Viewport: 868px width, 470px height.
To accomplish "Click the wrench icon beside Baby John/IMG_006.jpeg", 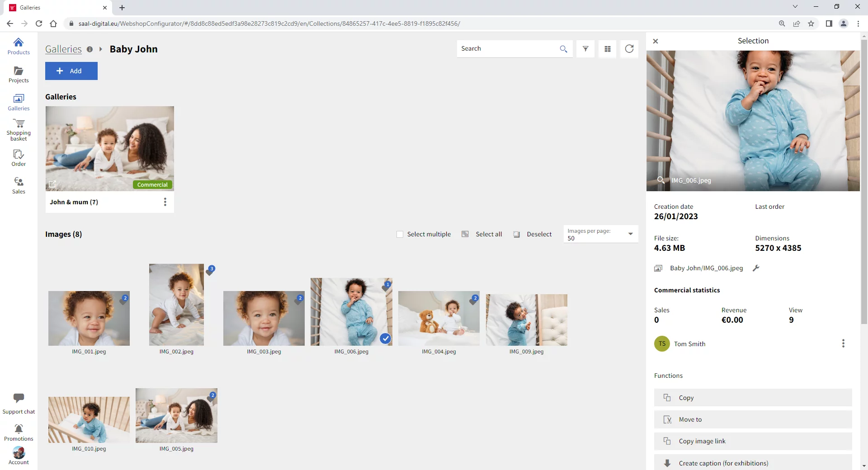I will pos(756,268).
